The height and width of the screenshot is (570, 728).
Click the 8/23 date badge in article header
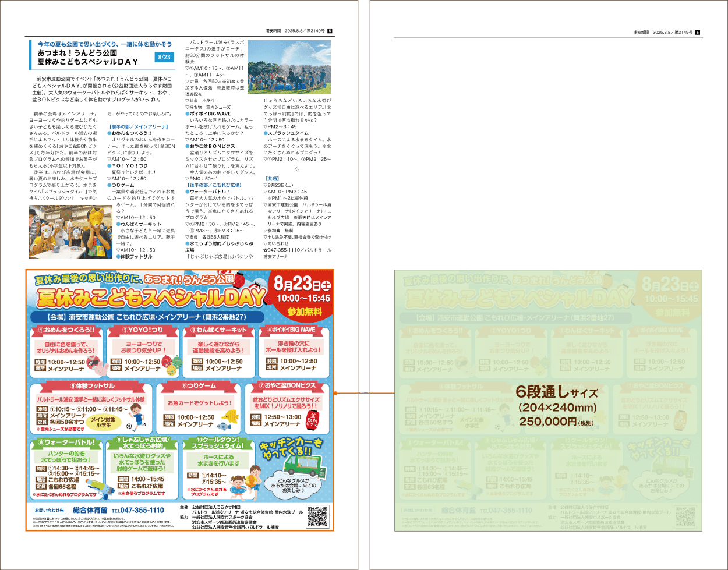(165, 57)
